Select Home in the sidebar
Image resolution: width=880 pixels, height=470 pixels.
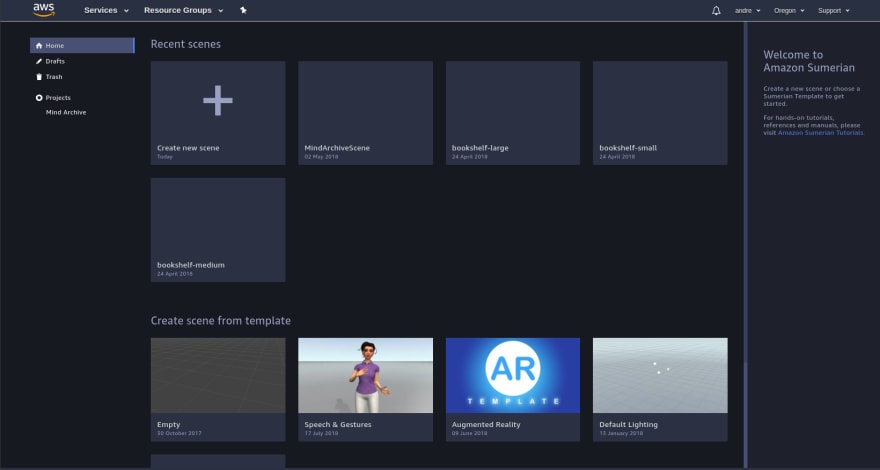point(82,45)
